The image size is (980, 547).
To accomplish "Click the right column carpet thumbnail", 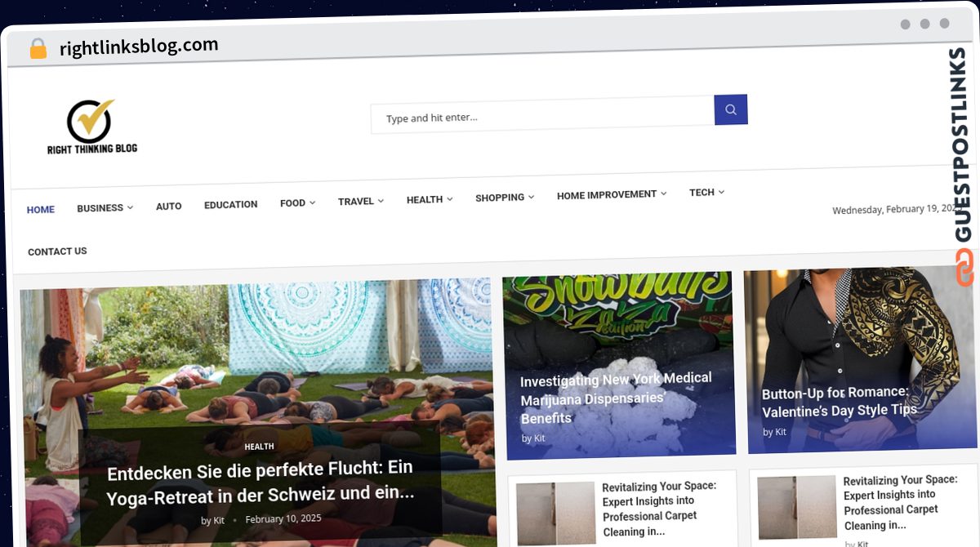I will (796, 509).
